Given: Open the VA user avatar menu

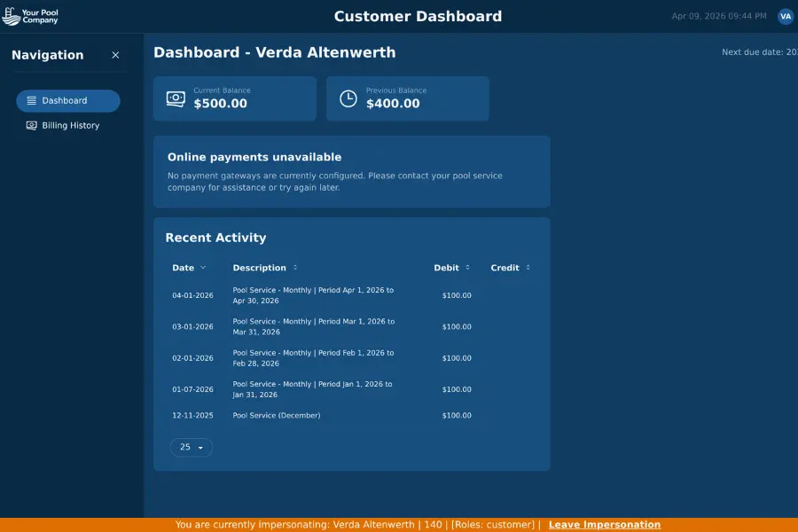Looking at the screenshot, I should 786,16.
